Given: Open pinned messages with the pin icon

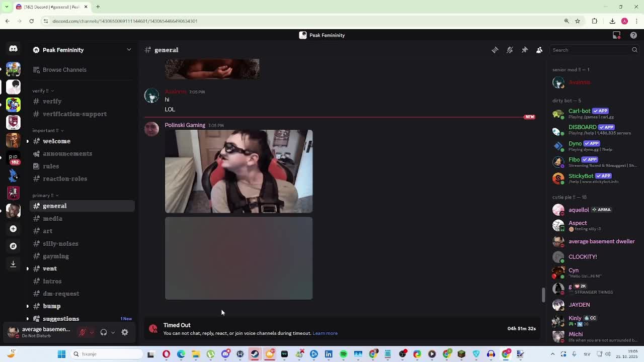Looking at the screenshot, I should [525, 50].
